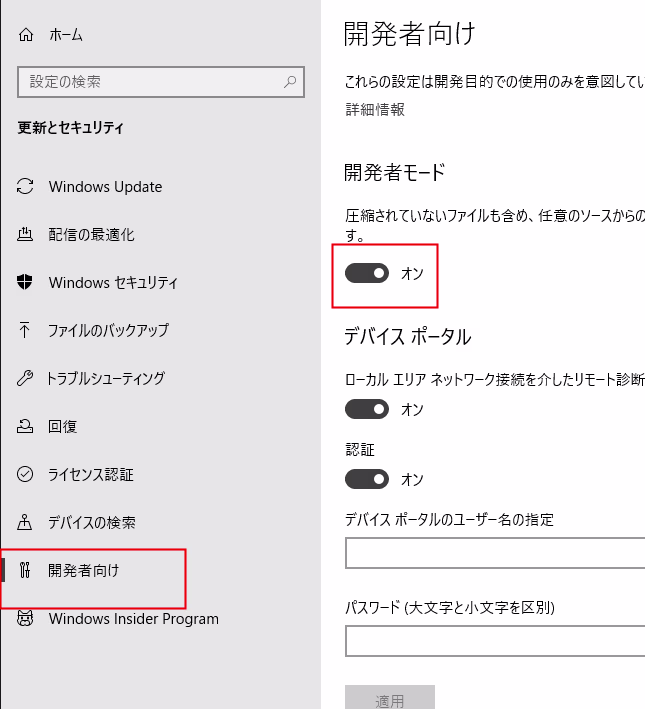The image size is (645, 709).
Task: Click the Windows Insider Program cat icon
Action: tap(25, 618)
